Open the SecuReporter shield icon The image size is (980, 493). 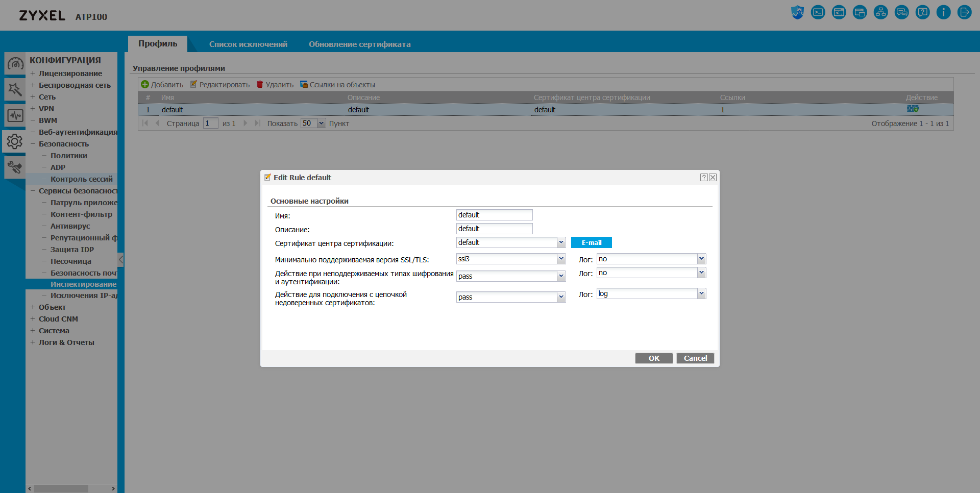click(x=797, y=12)
